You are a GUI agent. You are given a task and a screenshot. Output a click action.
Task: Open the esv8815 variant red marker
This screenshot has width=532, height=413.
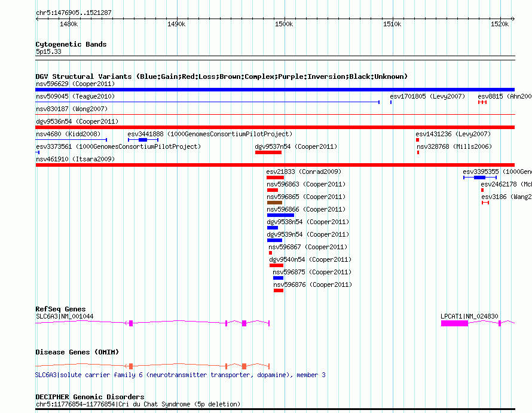pyautogui.click(x=482, y=102)
